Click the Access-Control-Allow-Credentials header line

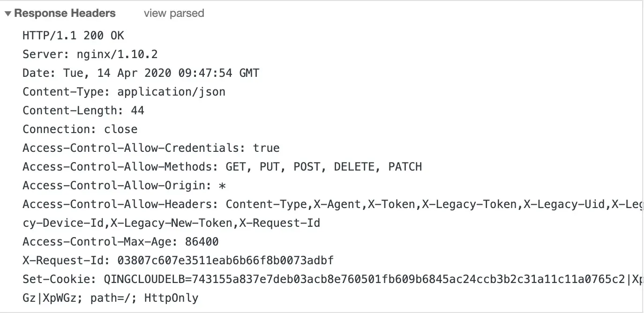point(151,148)
